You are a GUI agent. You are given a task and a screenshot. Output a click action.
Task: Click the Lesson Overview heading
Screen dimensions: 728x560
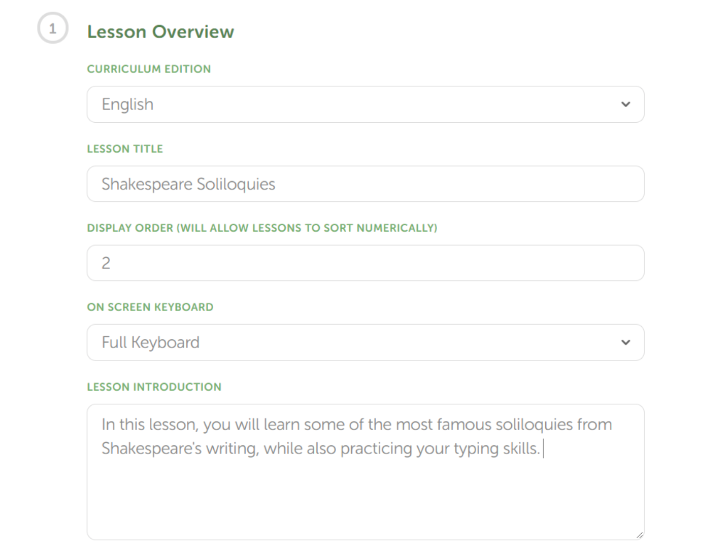click(x=160, y=31)
